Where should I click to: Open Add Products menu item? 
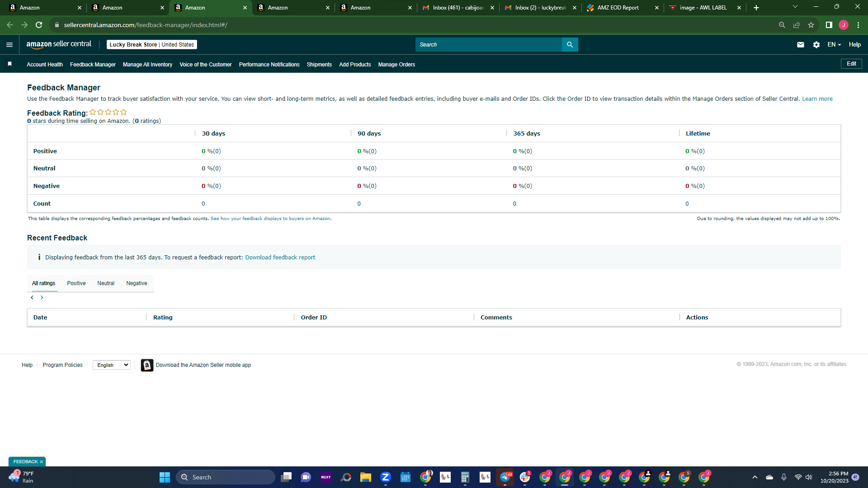point(355,65)
